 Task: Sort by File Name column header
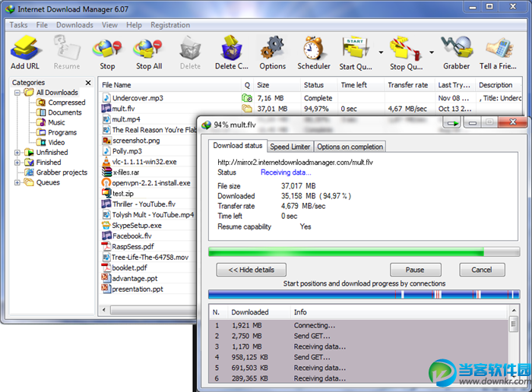click(x=169, y=85)
